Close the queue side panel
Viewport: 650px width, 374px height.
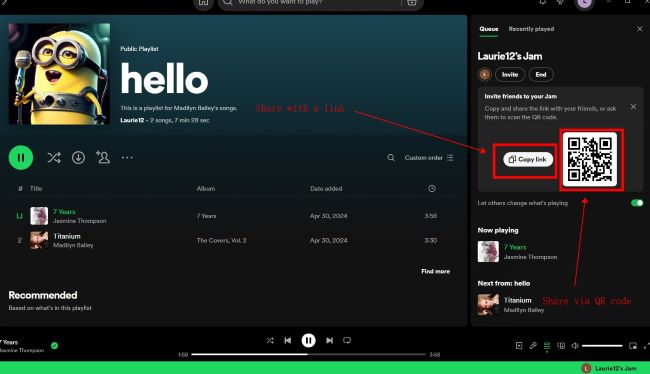[640, 29]
